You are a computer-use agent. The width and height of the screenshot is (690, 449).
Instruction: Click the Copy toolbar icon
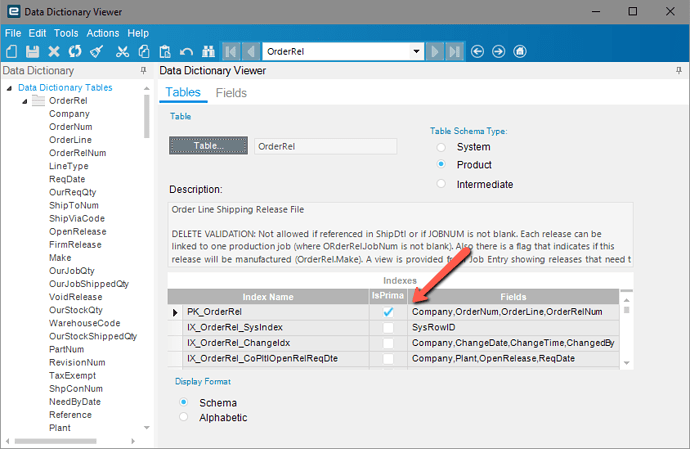144,52
